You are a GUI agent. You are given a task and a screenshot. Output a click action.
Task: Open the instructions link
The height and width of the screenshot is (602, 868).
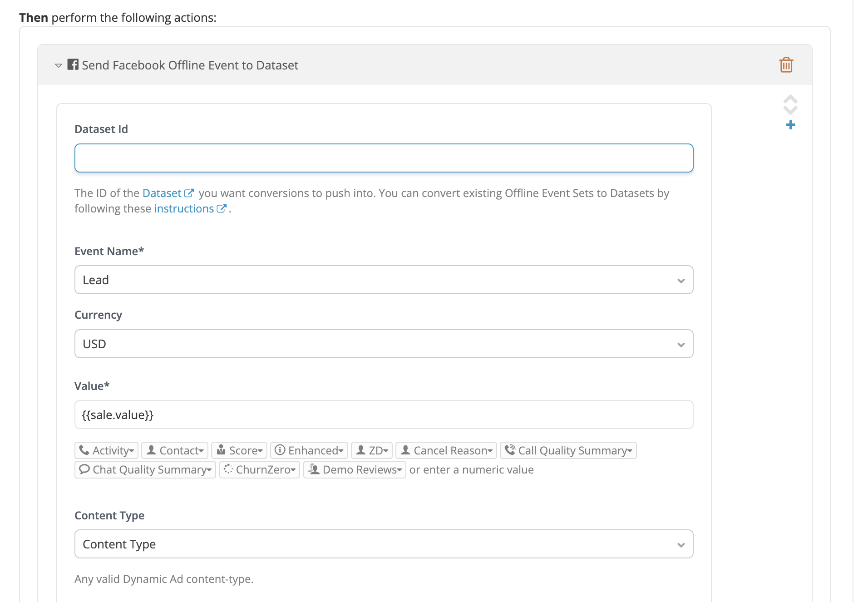(190, 209)
